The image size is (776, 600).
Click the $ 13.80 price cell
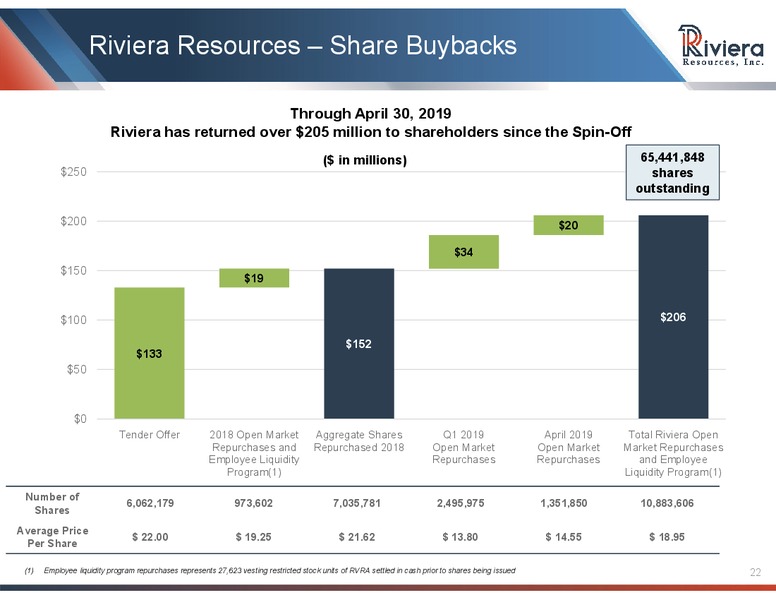460,537
